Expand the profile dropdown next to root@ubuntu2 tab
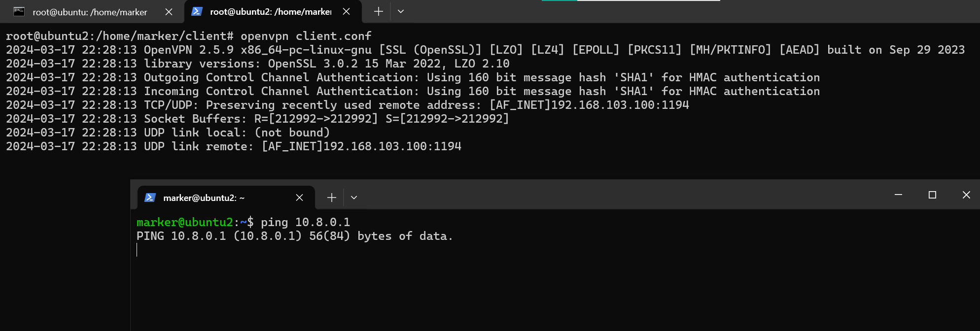Screen dimensions: 980x331 click(x=401, y=11)
